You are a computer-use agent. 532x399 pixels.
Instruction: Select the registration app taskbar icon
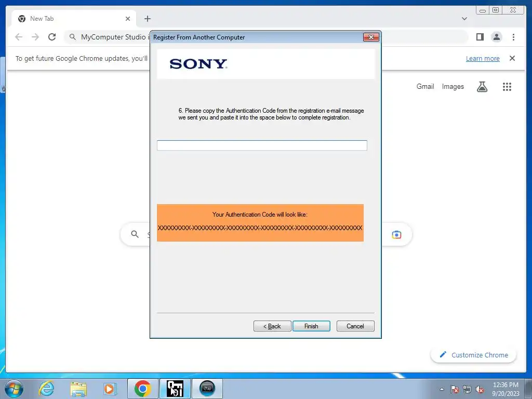coord(175,389)
